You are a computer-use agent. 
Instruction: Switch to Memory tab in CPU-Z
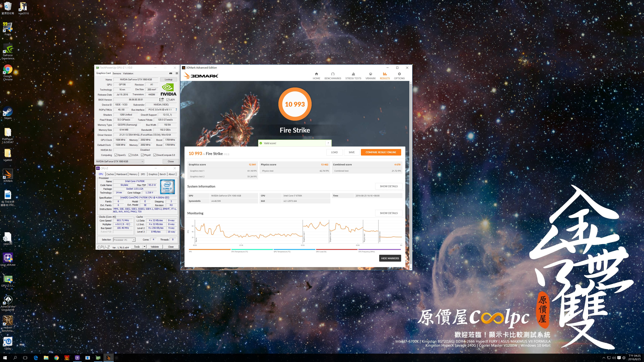click(133, 174)
